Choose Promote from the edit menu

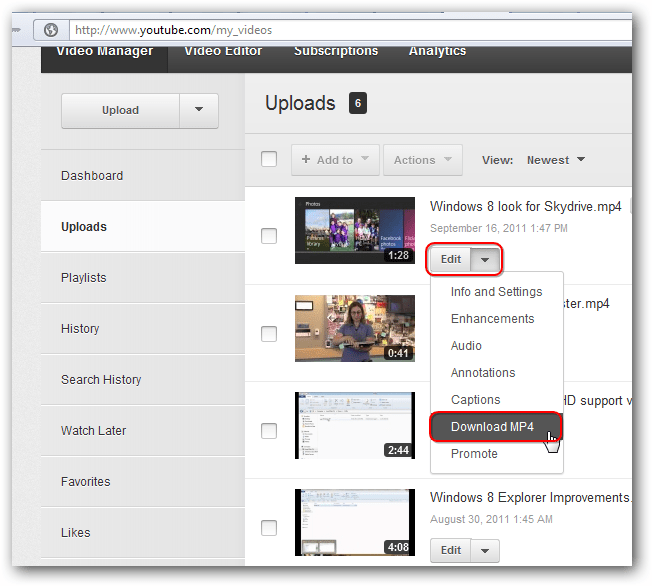point(496,454)
